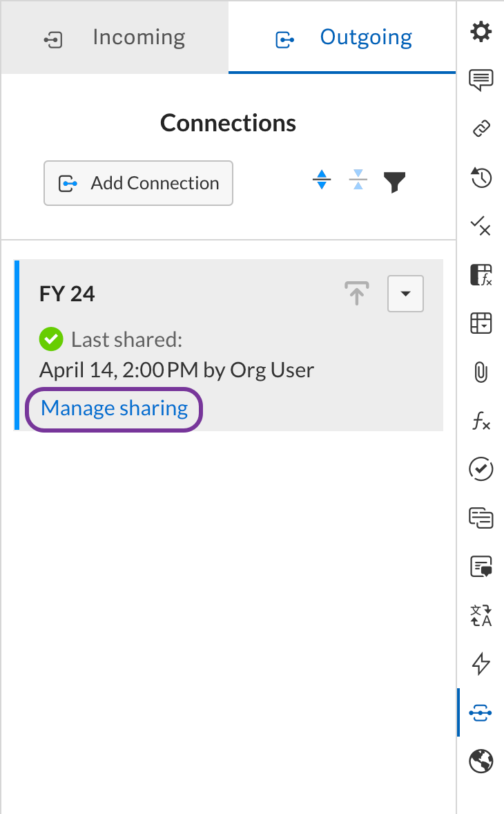The height and width of the screenshot is (814, 504).
Task: Expand all connections with blue arrows
Action: point(321,182)
